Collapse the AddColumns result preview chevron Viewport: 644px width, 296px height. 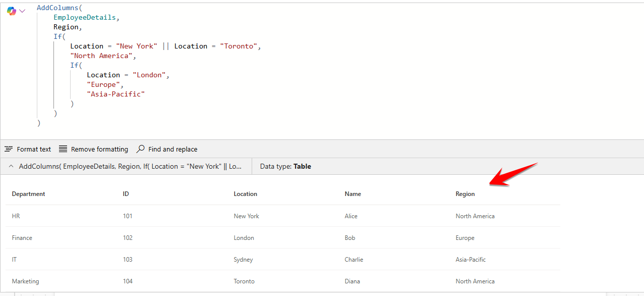pos(11,166)
